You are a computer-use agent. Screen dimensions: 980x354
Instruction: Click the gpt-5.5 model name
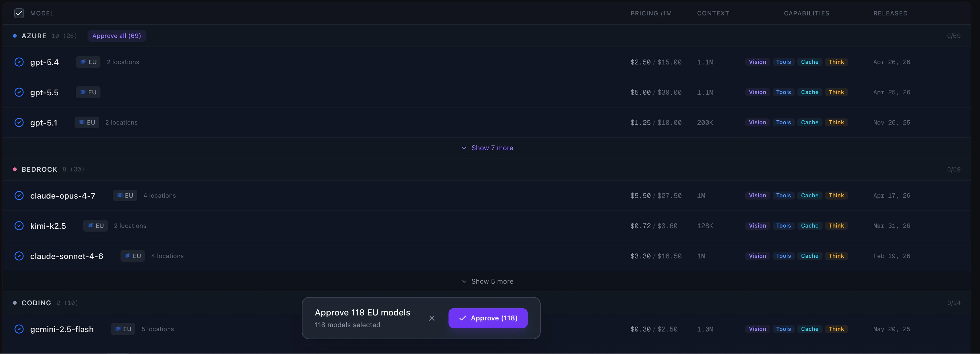[x=44, y=92]
